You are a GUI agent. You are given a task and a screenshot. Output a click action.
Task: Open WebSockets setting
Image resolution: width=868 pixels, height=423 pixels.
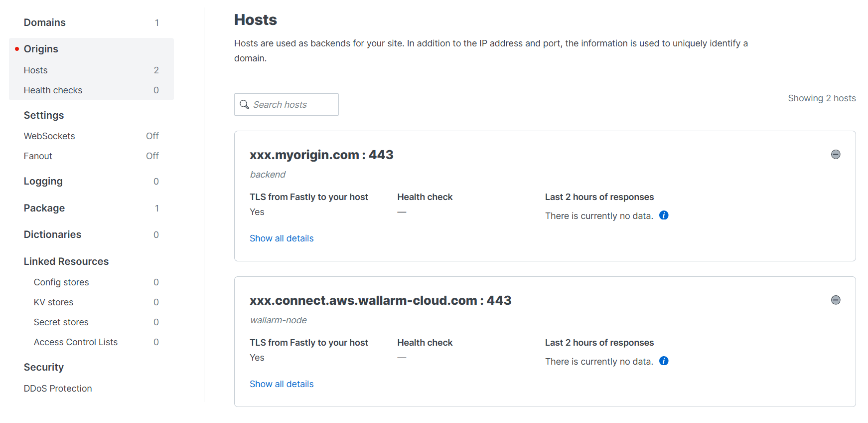(49, 136)
